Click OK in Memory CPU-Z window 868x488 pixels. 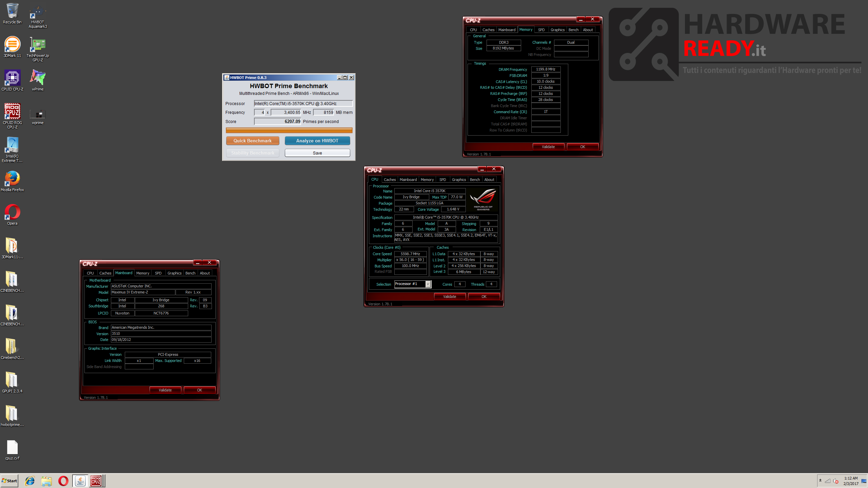click(x=583, y=147)
